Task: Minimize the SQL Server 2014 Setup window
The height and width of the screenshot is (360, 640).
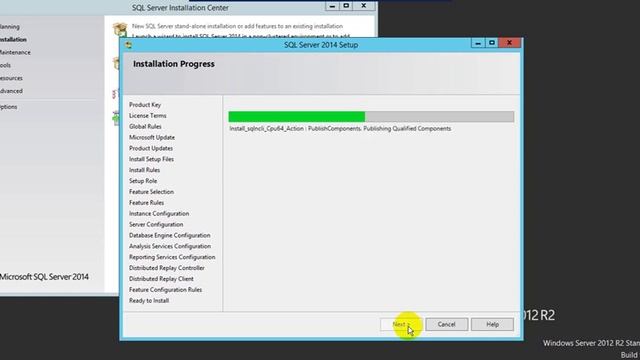Action: (478, 43)
